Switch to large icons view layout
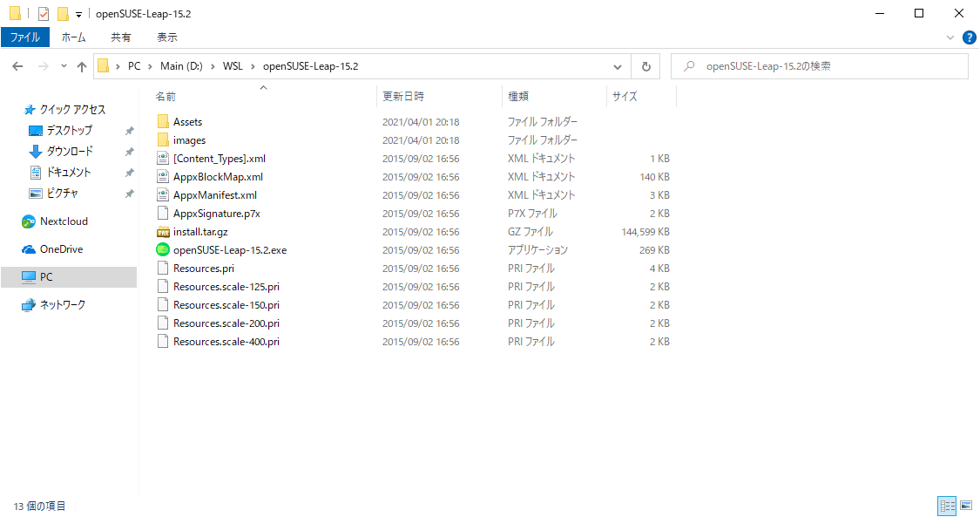Viewport: 980px width, 517px height. [x=966, y=506]
